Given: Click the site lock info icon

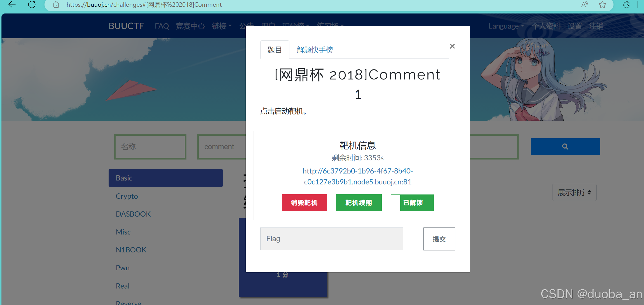Looking at the screenshot, I should click(x=56, y=4).
